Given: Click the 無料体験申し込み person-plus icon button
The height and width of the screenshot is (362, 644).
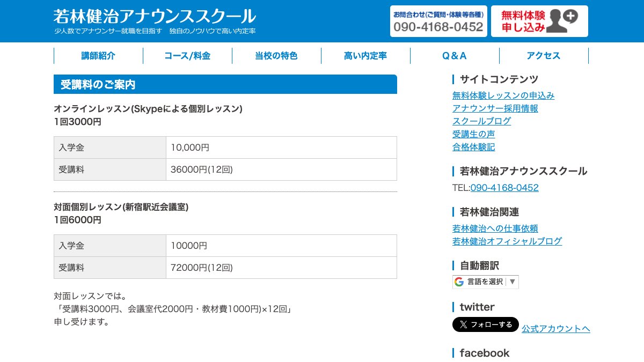Looking at the screenshot, I should pos(539,21).
